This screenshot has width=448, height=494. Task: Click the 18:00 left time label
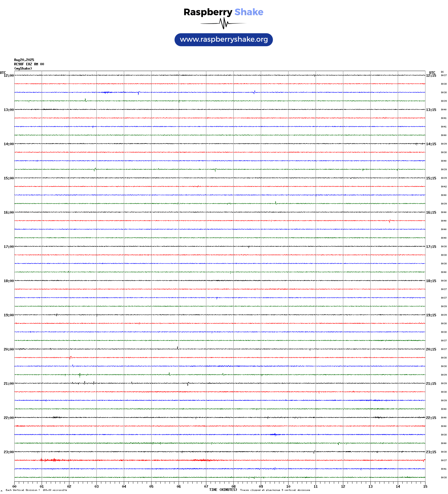(9, 281)
